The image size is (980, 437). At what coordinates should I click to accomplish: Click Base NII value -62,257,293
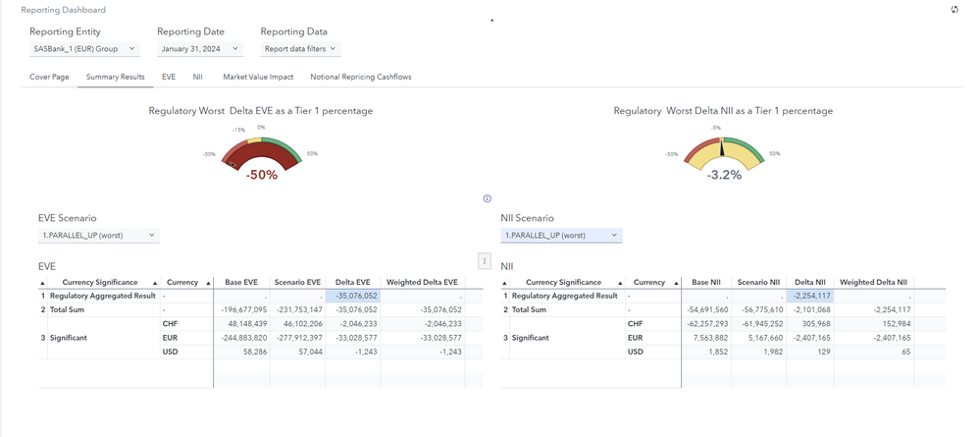pos(707,324)
